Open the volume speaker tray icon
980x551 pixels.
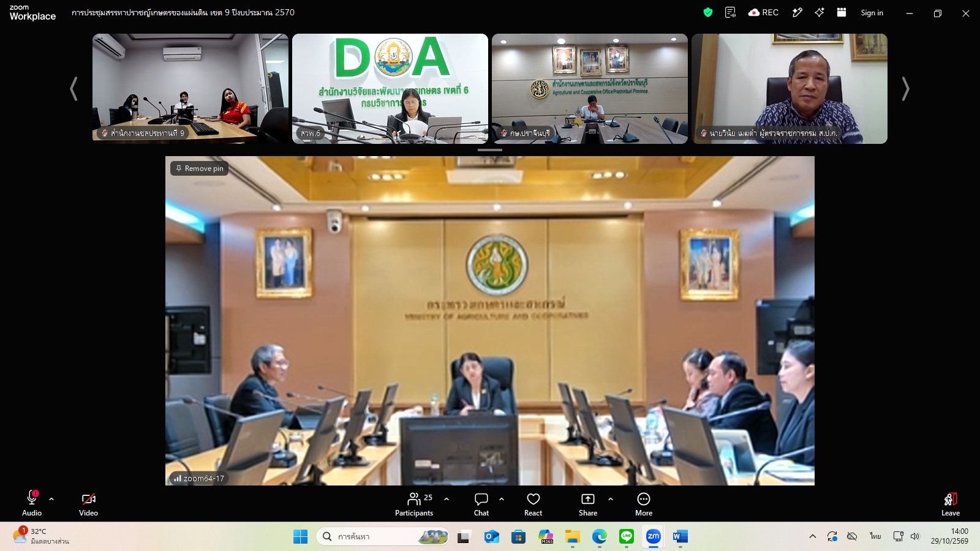(915, 536)
